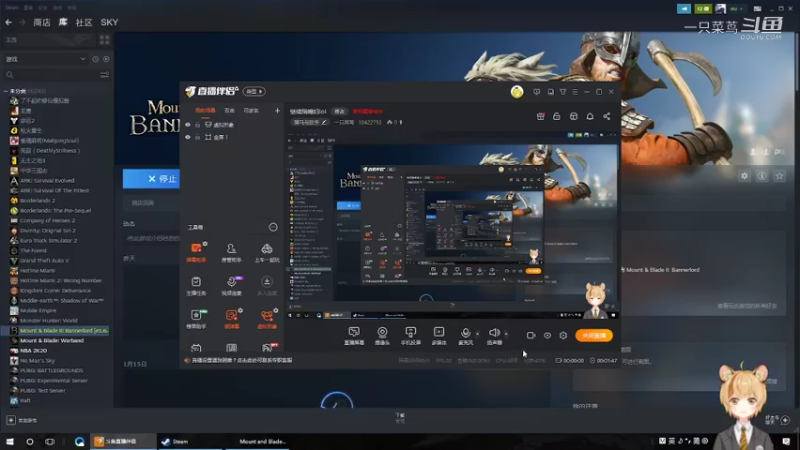800x450 pixels.
Task: Open the 主播任务 streamer task tool
Action: point(196,286)
